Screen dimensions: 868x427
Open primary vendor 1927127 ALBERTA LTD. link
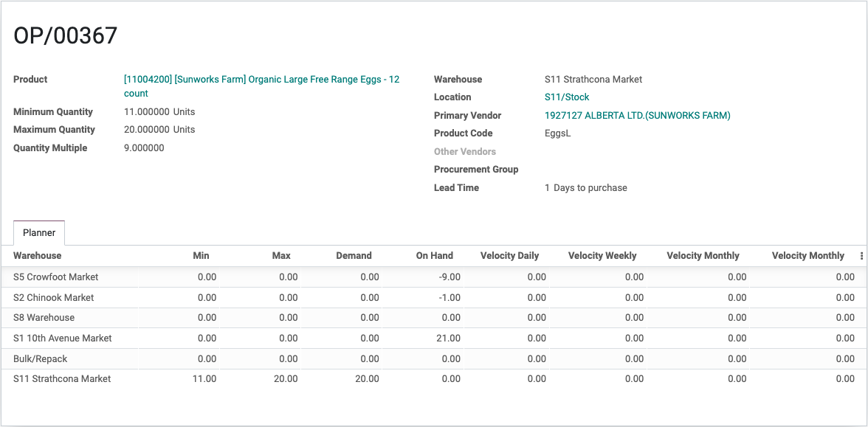pos(638,115)
